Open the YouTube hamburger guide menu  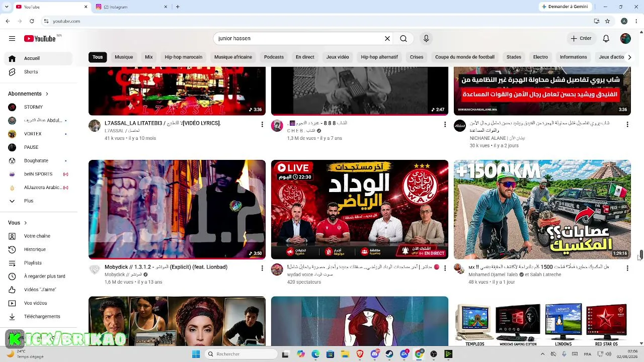coord(12,39)
